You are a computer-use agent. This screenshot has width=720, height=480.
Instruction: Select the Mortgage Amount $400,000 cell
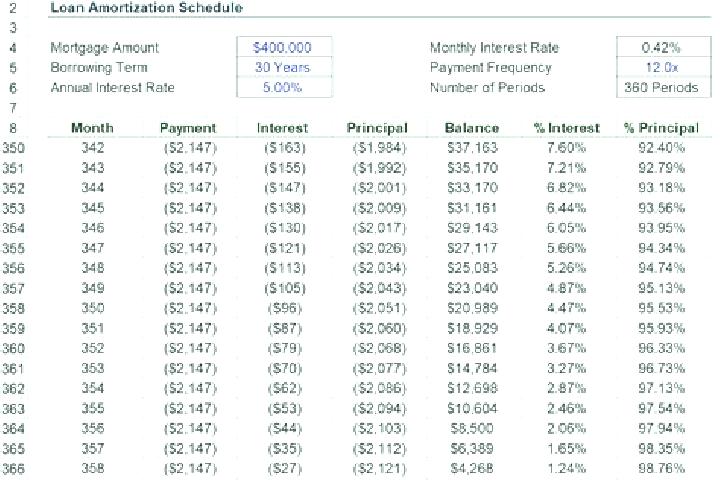284,47
